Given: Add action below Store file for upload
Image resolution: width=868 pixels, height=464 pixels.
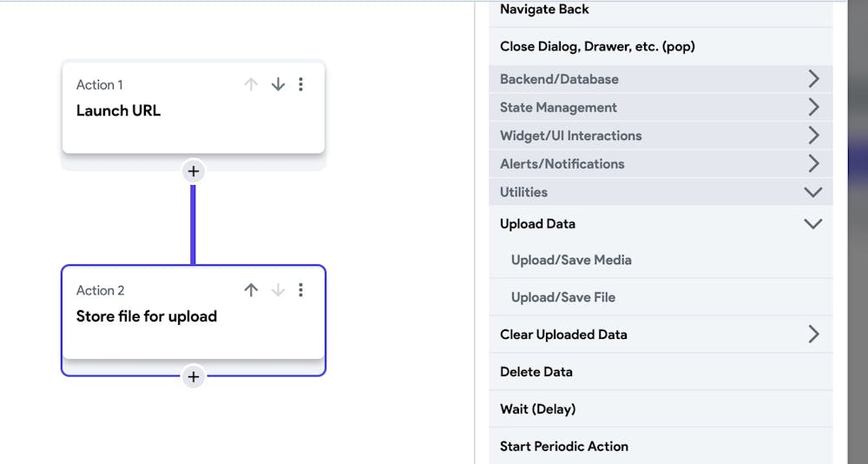Looking at the screenshot, I should (194, 376).
